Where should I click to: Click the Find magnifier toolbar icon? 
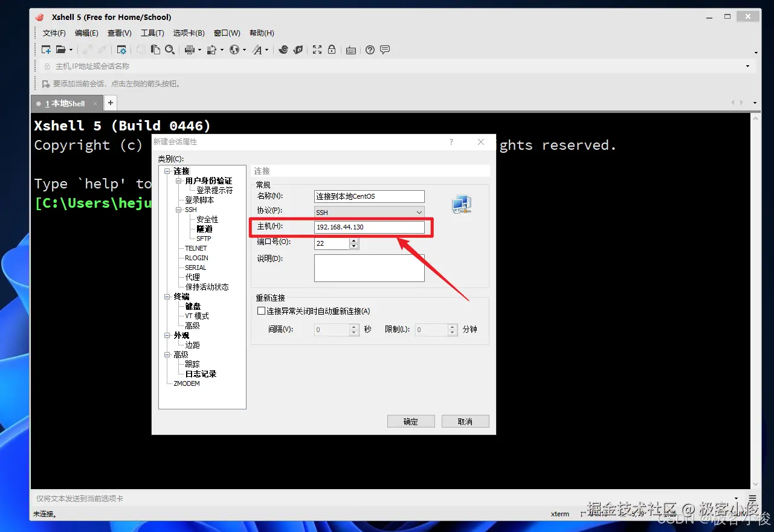[170, 50]
